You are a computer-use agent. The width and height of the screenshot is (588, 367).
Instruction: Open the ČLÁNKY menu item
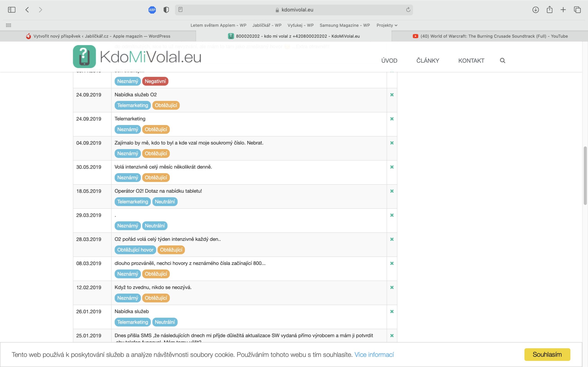coord(428,60)
